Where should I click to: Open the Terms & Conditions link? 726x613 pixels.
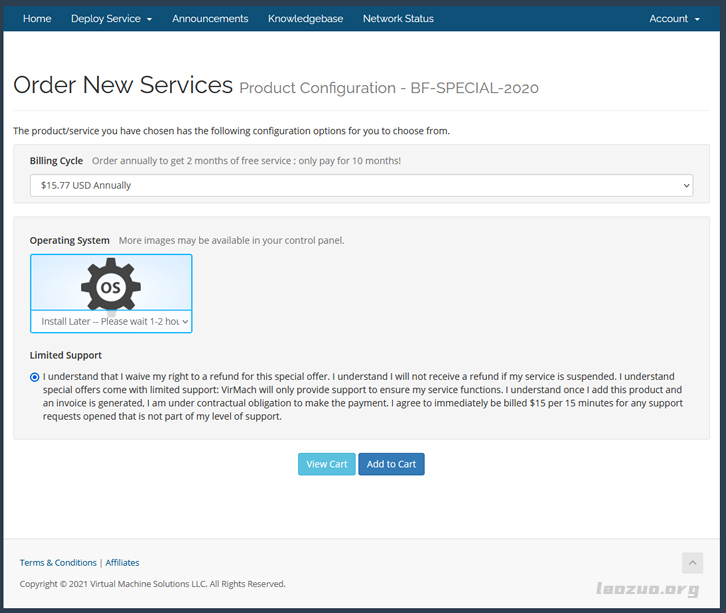pyautogui.click(x=58, y=563)
